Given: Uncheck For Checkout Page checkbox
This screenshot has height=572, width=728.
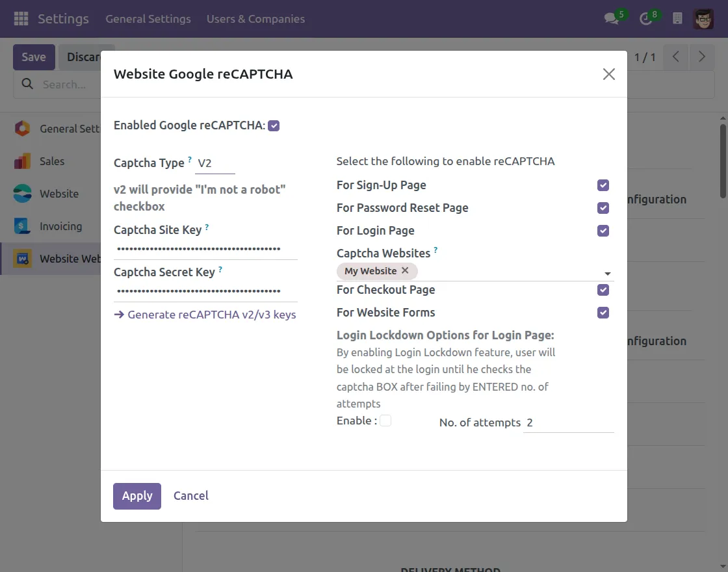Looking at the screenshot, I should [x=603, y=290].
